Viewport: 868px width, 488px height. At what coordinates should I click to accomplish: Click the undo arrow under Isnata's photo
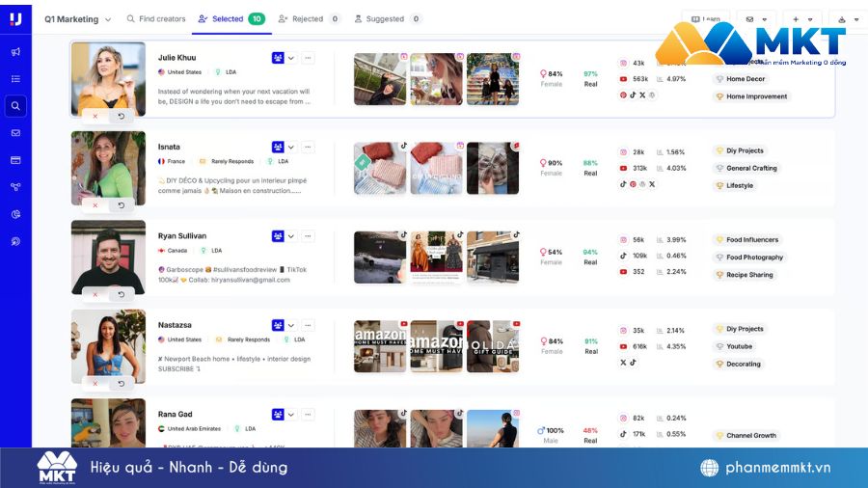tap(121, 205)
